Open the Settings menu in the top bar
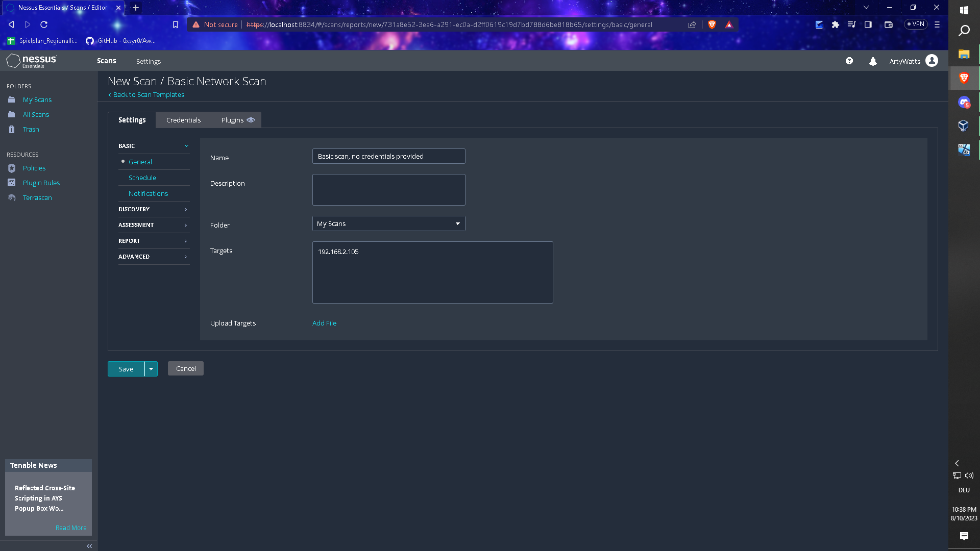This screenshot has width=980, height=551. pyautogui.click(x=148, y=61)
